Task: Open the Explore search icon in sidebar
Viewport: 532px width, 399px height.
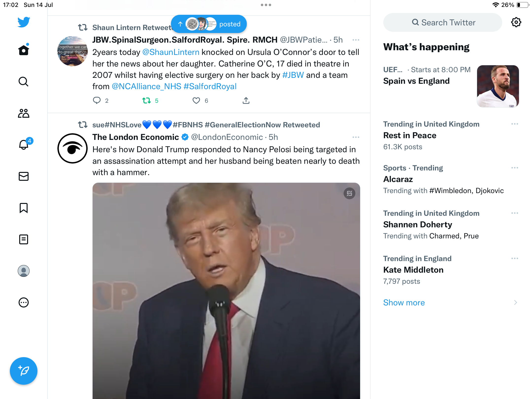Action: coord(24,82)
